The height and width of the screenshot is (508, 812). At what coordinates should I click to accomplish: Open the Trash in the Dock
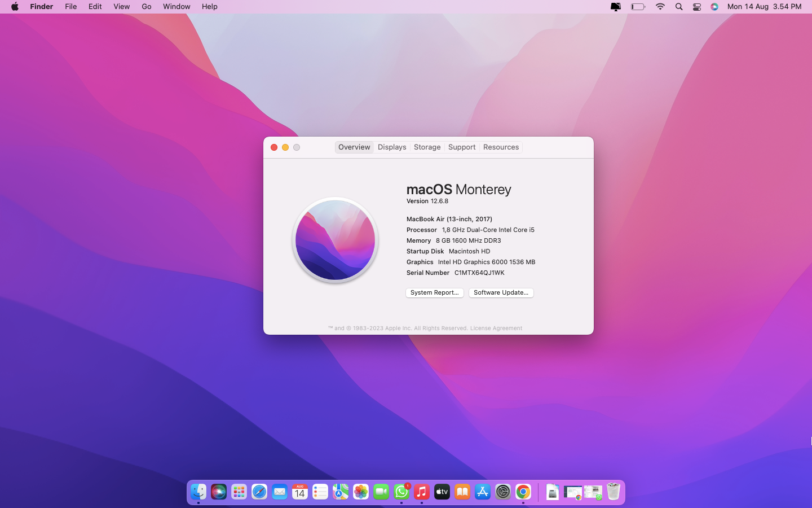pyautogui.click(x=614, y=492)
